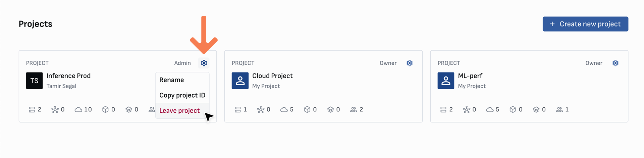Click layers icon in ML-perf card

coord(536,110)
